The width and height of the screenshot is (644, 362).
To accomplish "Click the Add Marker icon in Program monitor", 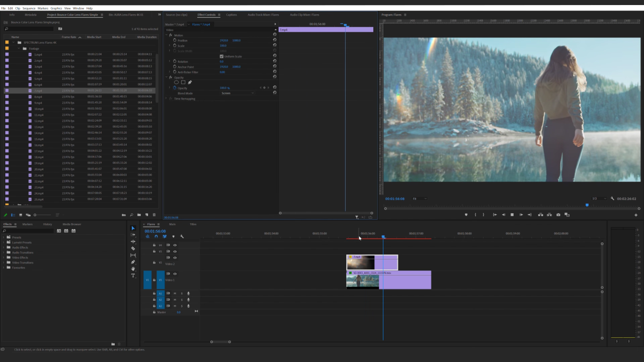I will [466, 215].
